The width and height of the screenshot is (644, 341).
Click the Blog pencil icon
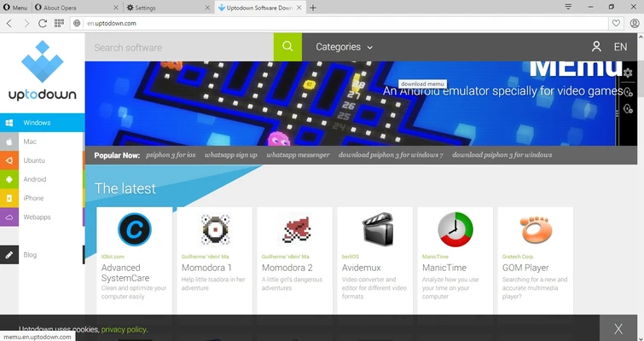(x=9, y=255)
